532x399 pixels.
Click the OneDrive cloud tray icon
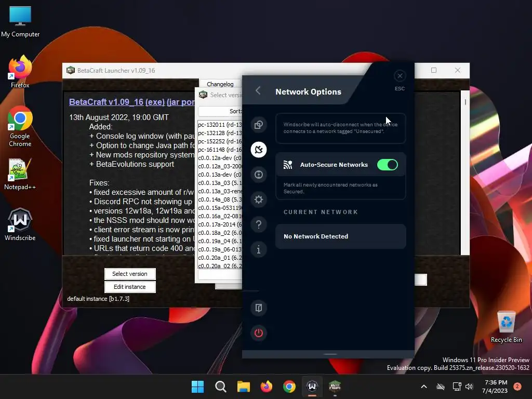pyautogui.click(x=441, y=387)
